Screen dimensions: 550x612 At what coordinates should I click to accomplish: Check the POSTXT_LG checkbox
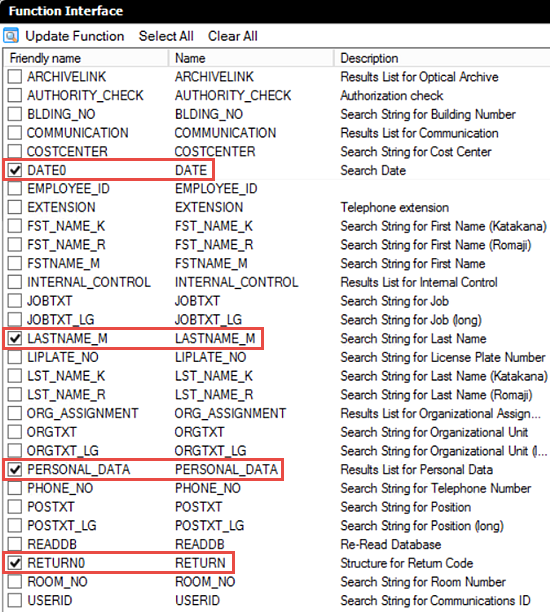point(15,526)
